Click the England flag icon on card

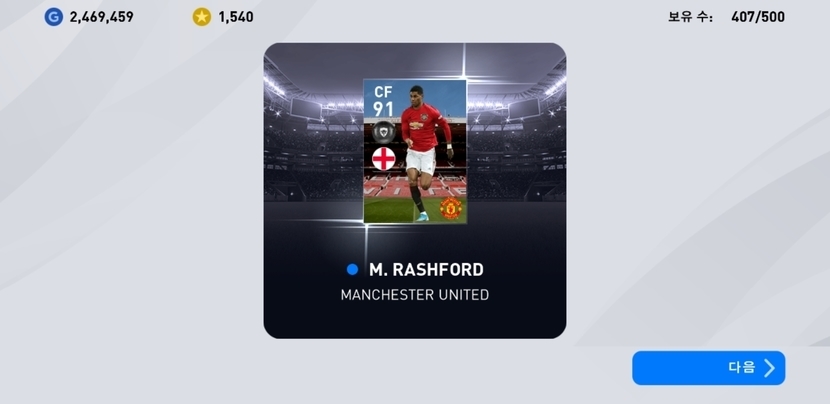pos(384,159)
